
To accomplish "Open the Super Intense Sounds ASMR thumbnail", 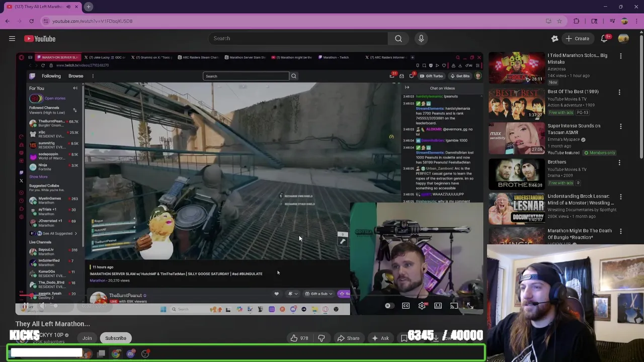I will click(516, 138).
